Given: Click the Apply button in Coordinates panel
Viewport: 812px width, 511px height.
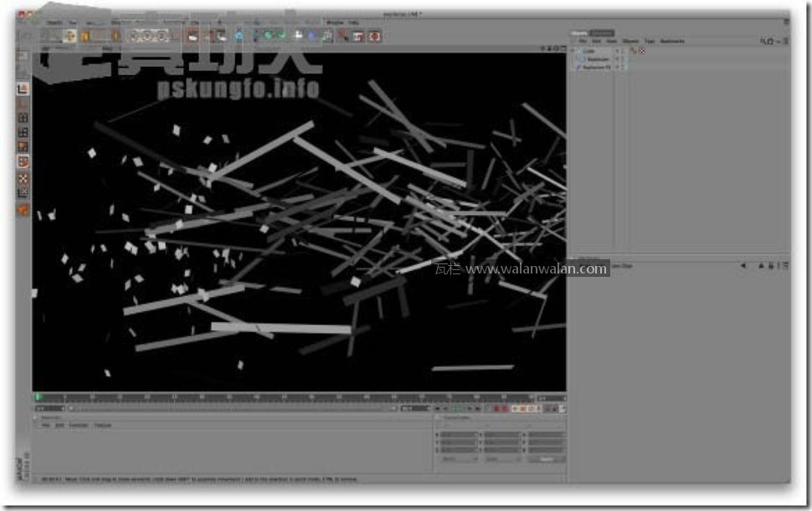Looking at the screenshot, I should (x=547, y=459).
